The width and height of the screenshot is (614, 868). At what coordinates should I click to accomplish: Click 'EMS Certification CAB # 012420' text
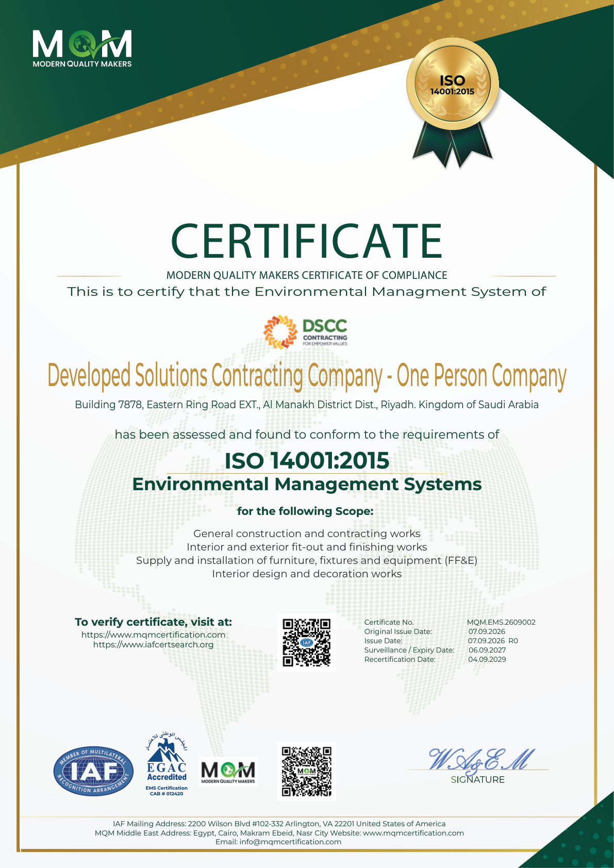click(x=167, y=791)
